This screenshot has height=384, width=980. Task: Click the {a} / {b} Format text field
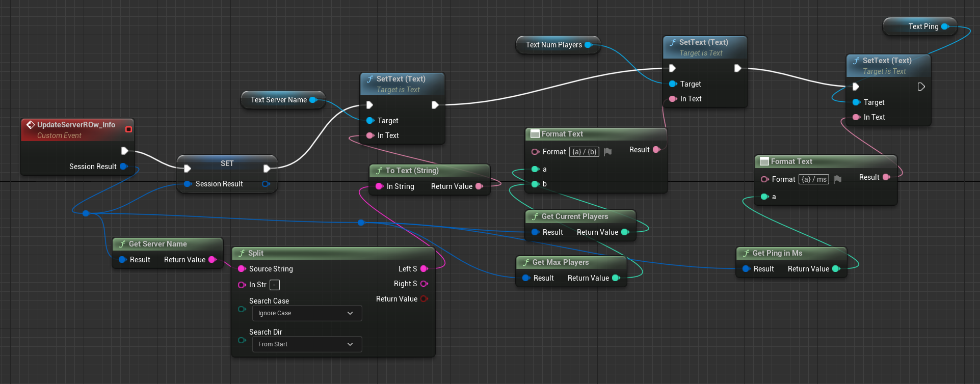point(584,152)
